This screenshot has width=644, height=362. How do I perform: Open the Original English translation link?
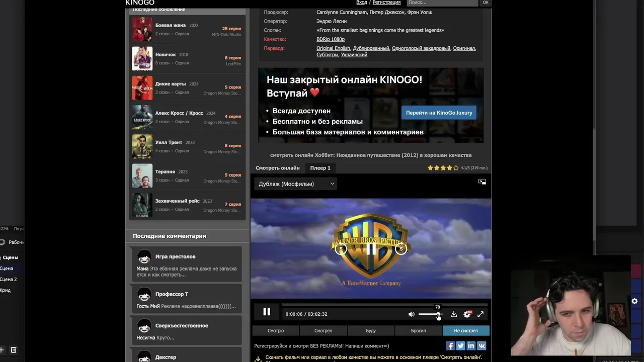click(x=333, y=48)
